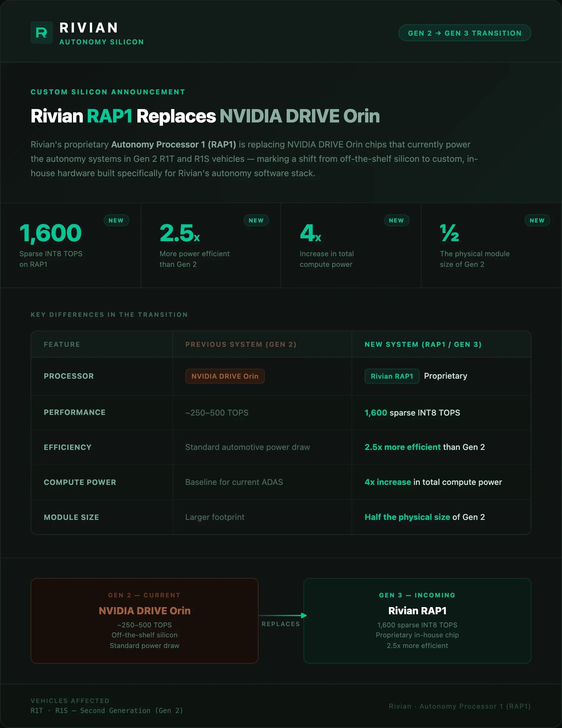Click the Module Size row label

point(71,517)
